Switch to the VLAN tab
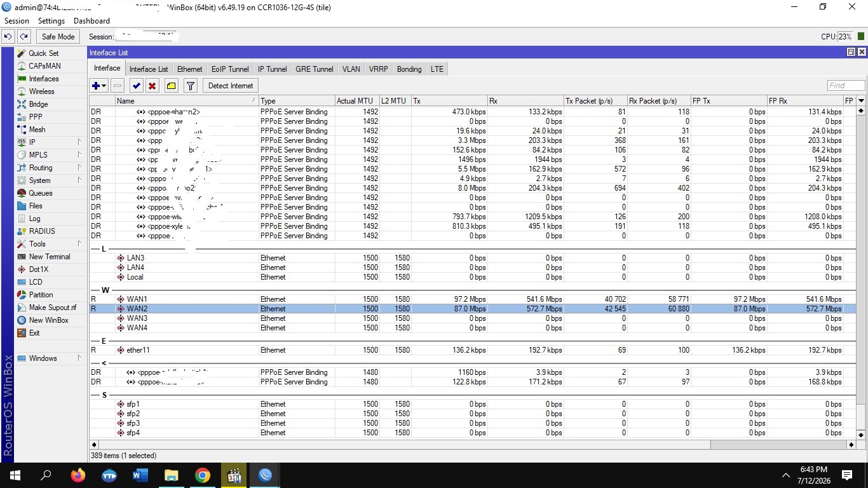The image size is (868, 488). 351,69
